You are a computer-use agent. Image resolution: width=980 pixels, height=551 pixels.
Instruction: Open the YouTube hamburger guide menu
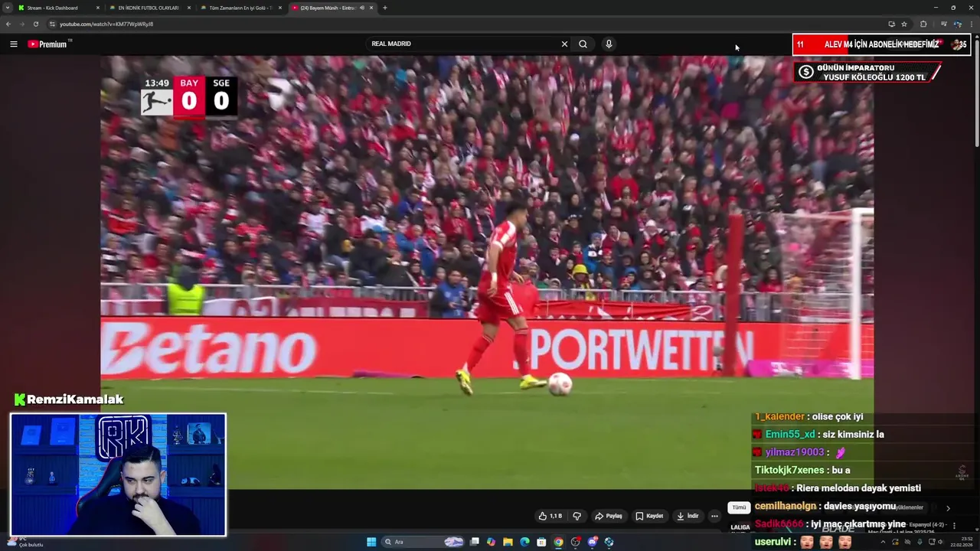(13, 44)
